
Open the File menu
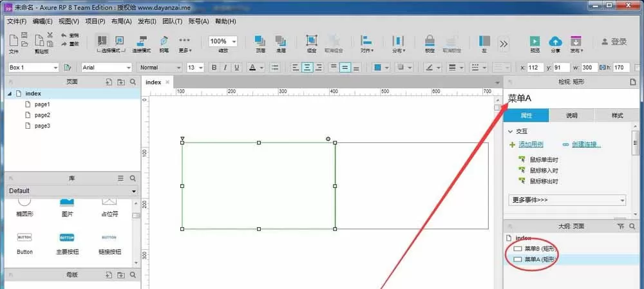tap(17, 21)
